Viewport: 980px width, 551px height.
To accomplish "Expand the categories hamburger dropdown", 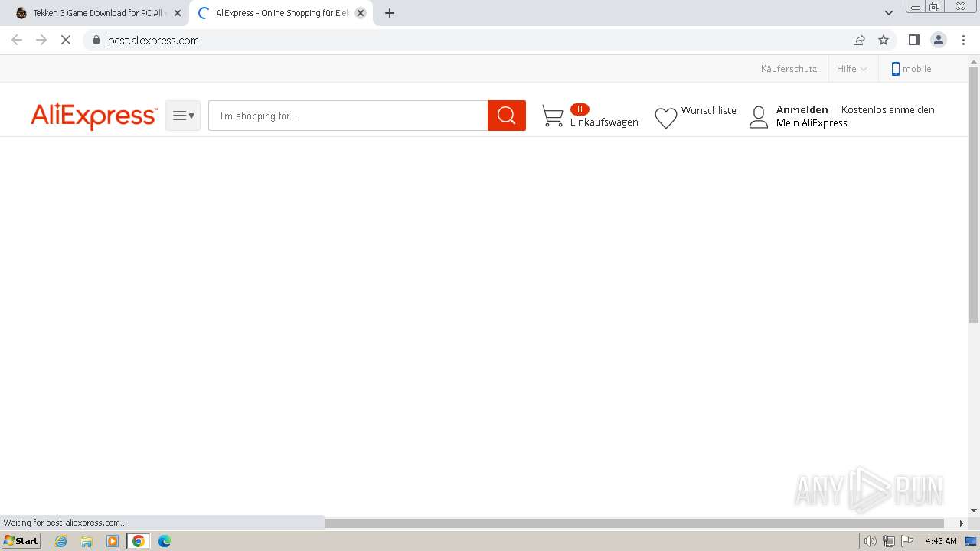I will 183,116.
